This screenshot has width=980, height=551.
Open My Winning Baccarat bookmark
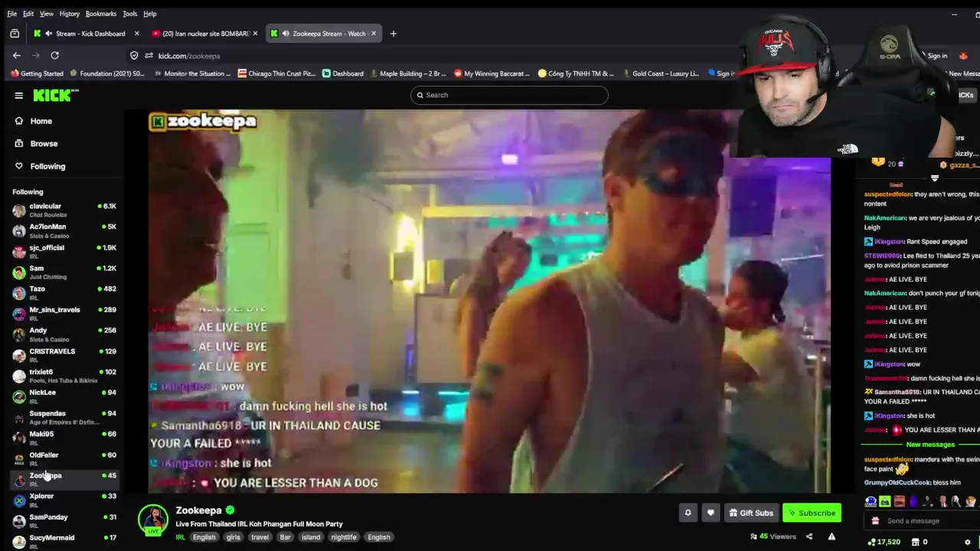492,73
